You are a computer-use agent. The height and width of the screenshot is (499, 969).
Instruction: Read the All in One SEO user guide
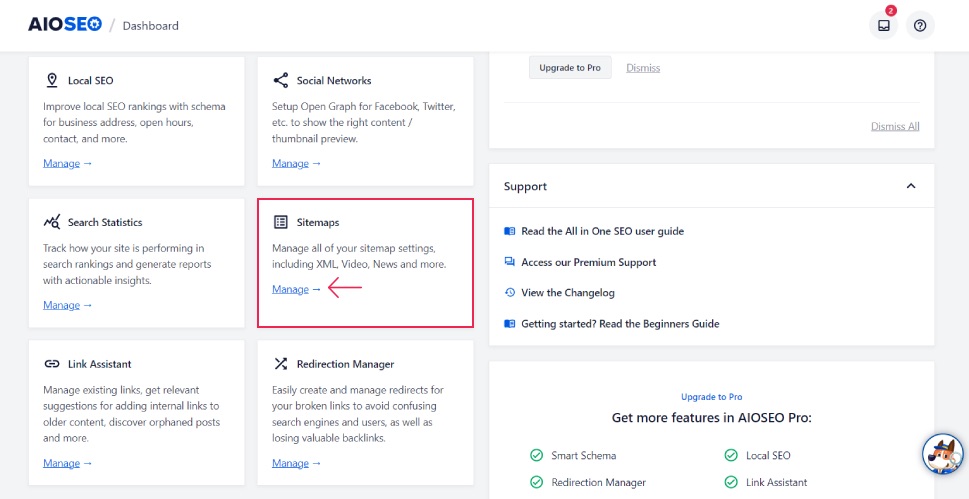coord(603,231)
